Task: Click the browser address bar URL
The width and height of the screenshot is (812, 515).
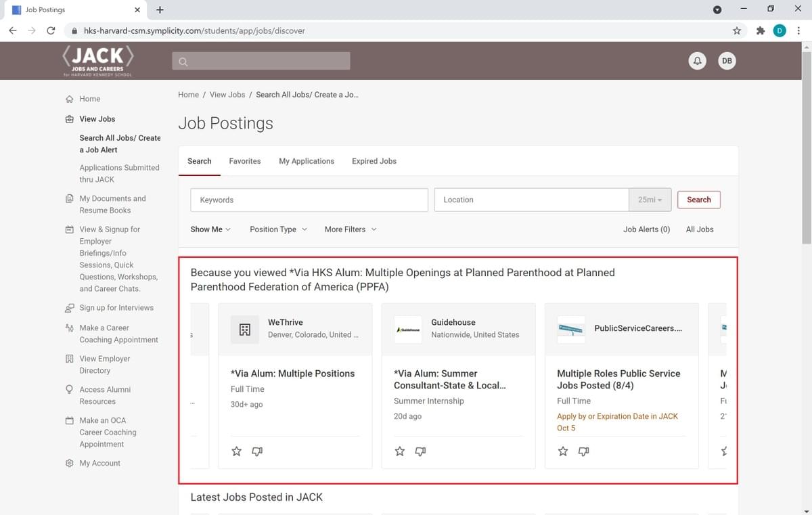Action: pos(194,30)
